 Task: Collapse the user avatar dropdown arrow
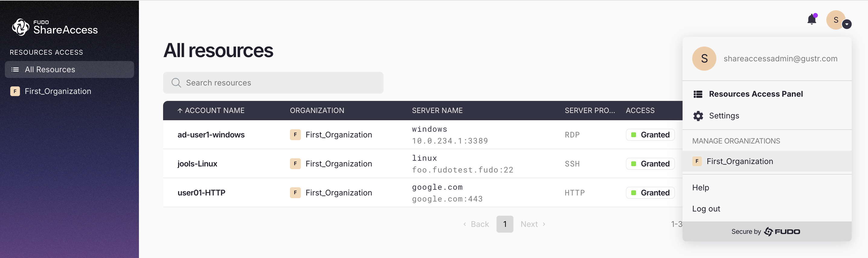(x=847, y=24)
